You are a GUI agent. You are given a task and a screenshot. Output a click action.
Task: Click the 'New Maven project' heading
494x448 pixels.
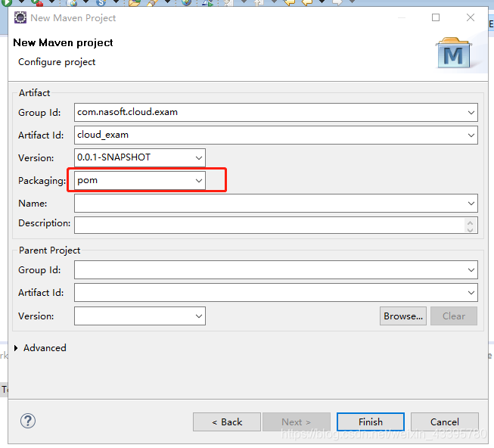point(63,42)
